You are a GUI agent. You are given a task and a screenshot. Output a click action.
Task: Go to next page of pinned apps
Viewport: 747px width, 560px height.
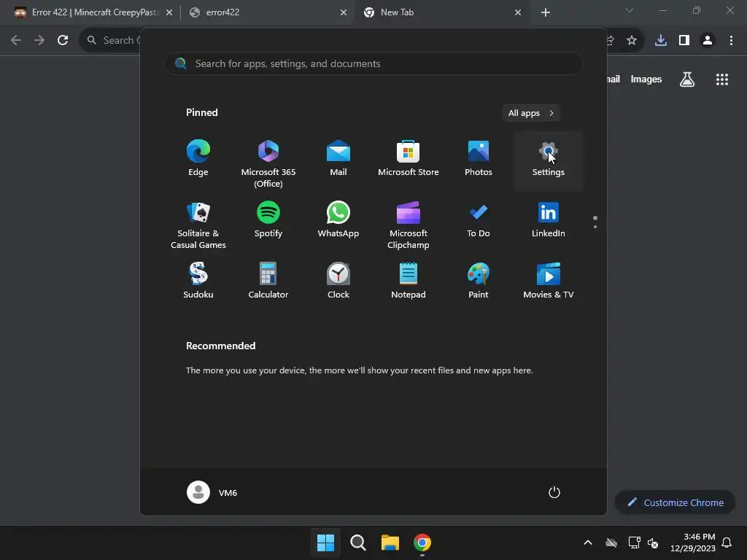[x=595, y=226]
